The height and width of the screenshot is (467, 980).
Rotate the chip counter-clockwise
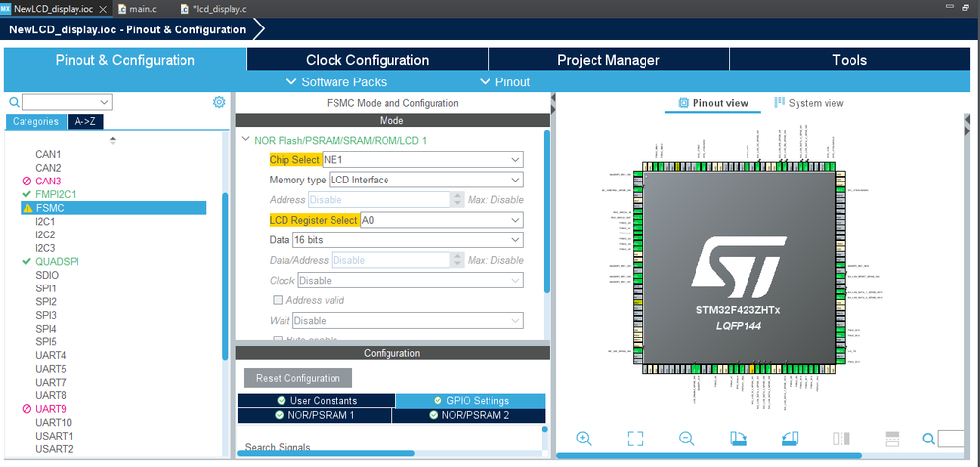789,439
